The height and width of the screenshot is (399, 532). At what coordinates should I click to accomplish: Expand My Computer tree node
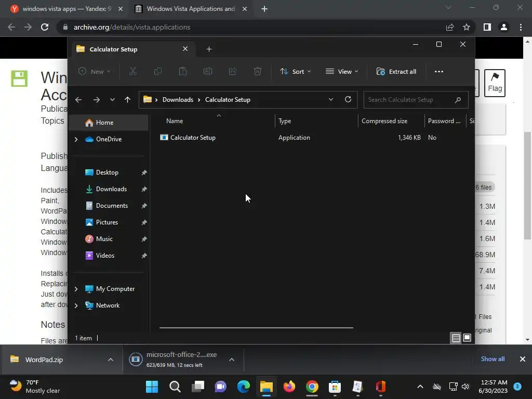coord(76,289)
